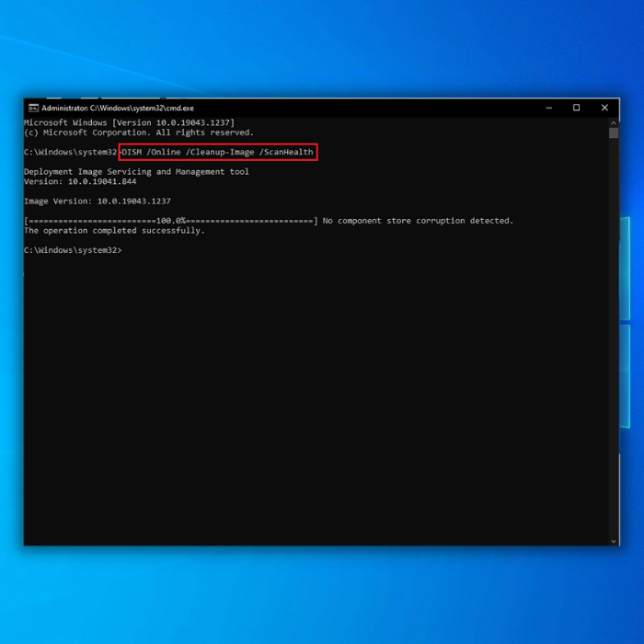Click the 'Image Version: 10.0.19043.1237' line
The image size is (644, 644).
coord(98,201)
